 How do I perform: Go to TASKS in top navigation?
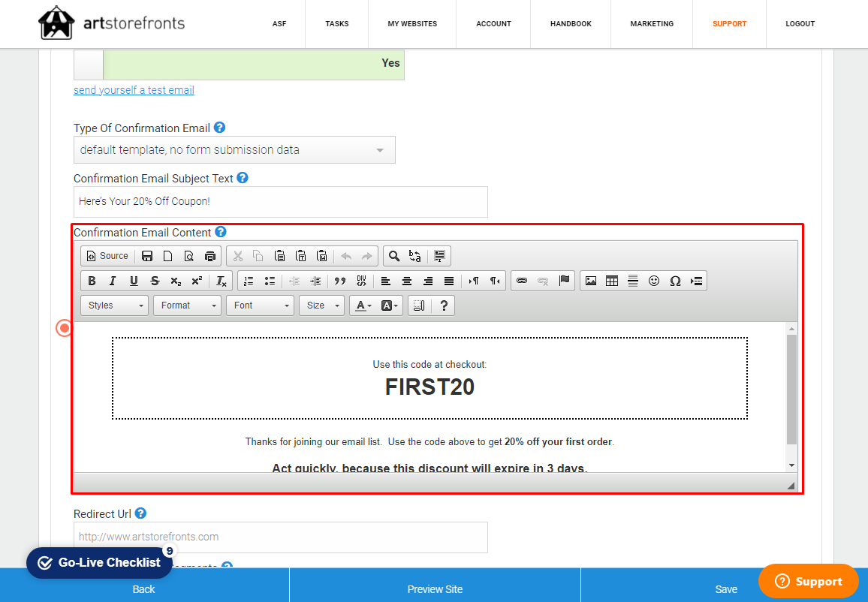(x=337, y=24)
